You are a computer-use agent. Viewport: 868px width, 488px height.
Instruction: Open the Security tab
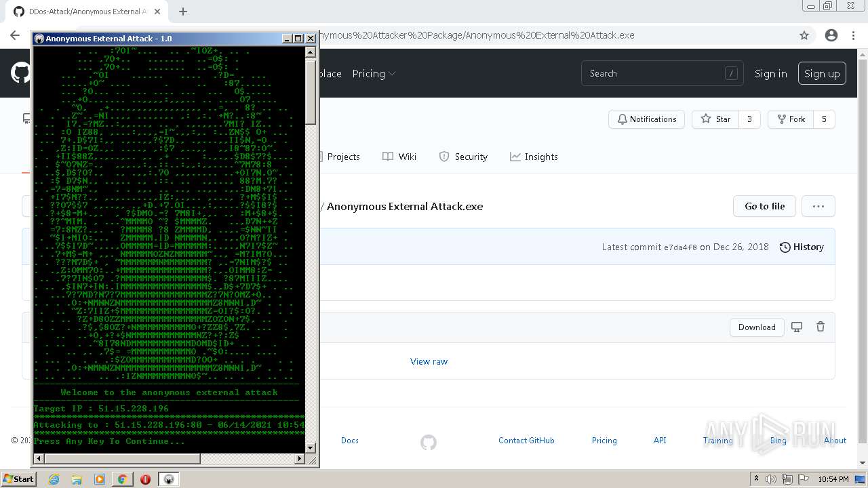click(463, 157)
